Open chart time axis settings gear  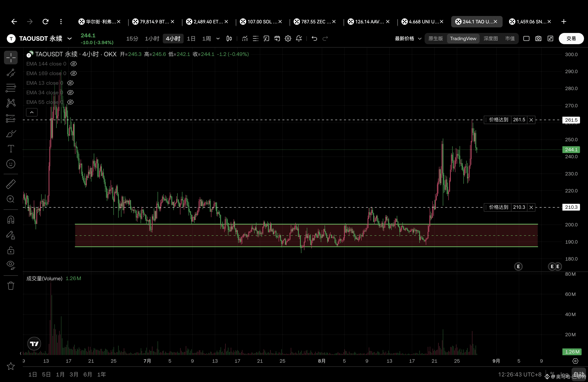click(575, 361)
